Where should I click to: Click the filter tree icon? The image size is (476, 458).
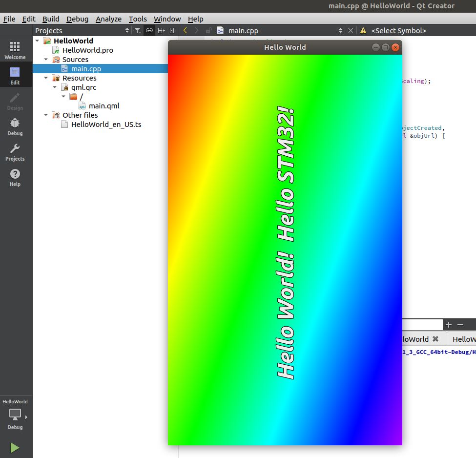138,30
